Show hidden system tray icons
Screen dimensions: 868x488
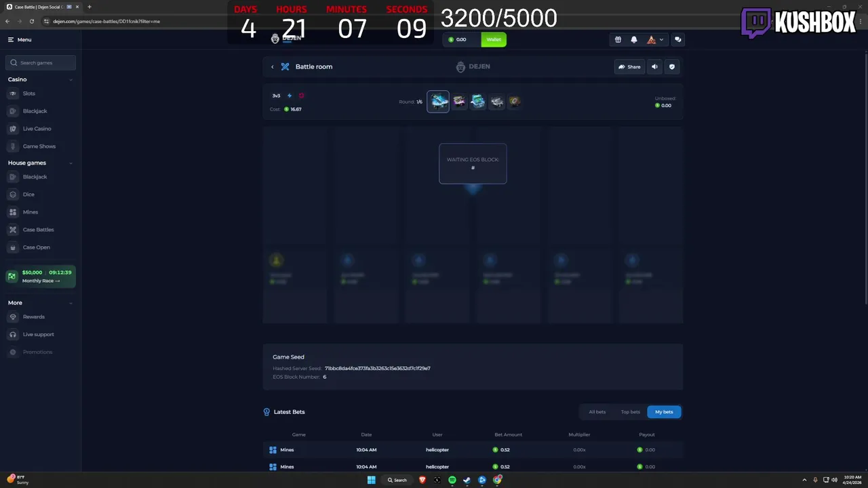tap(804, 480)
